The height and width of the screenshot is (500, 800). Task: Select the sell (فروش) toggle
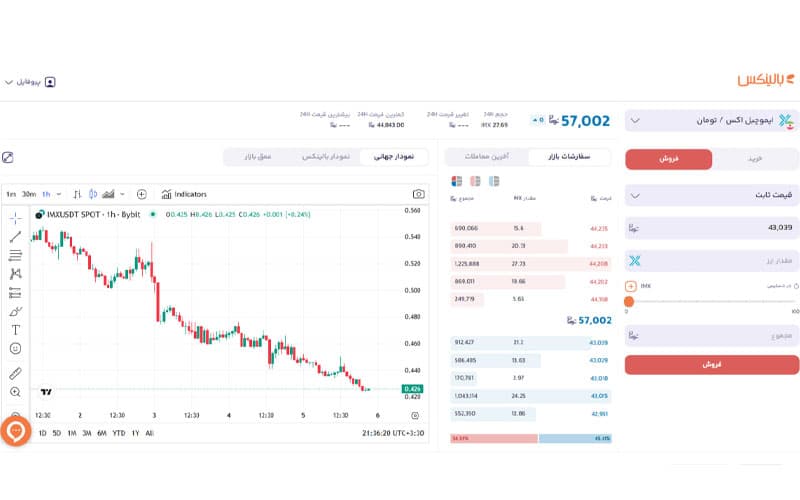click(x=668, y=159)
